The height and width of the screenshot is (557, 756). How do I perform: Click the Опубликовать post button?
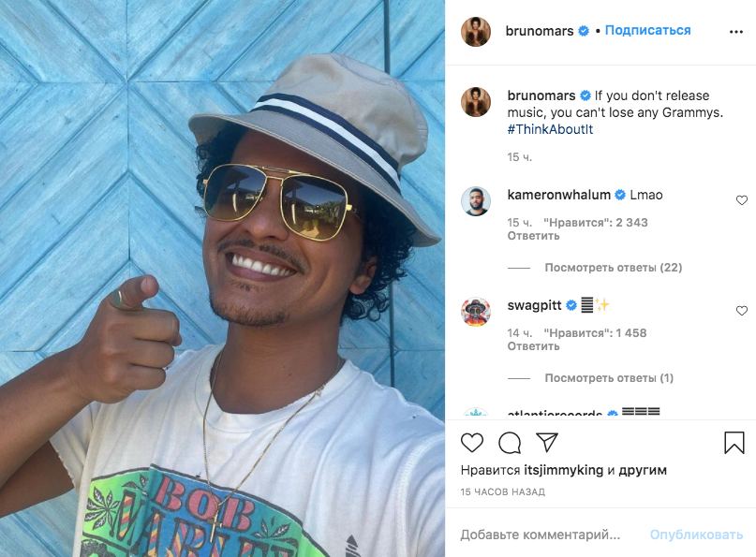click(696, 535)
